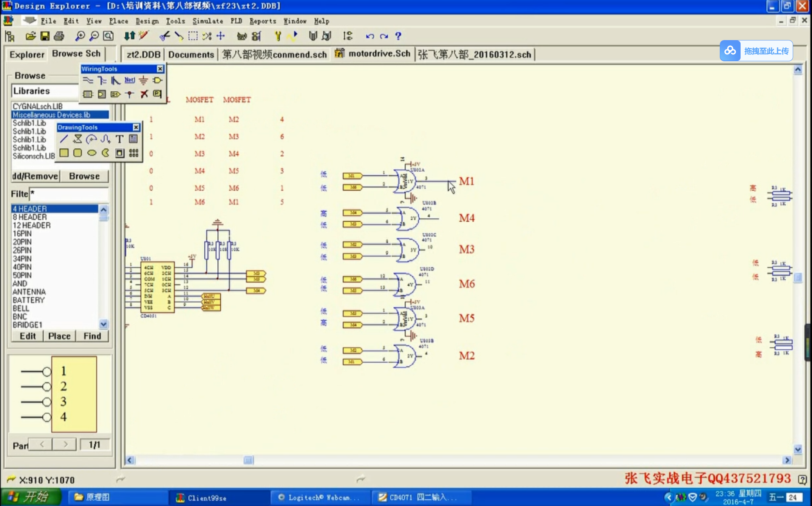This screenshot has height=506, width=812.
Task: Click the Edit component button
Action: [28, 336]
